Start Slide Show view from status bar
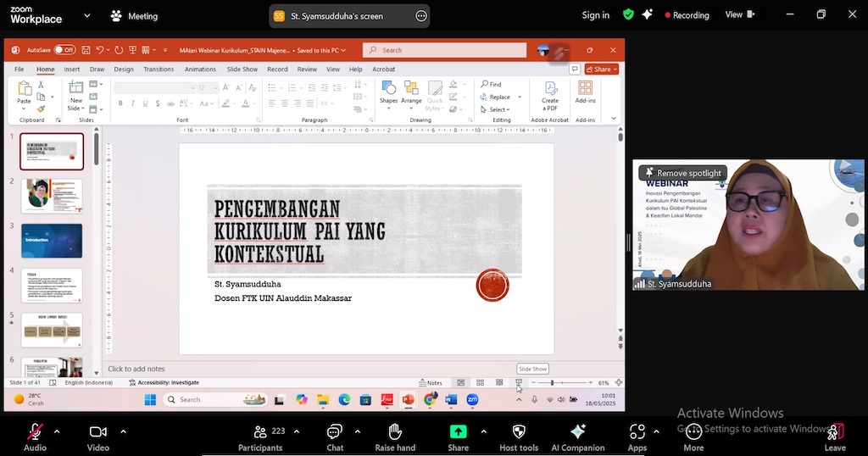This screenshot has width=868, height=456. 519,383
